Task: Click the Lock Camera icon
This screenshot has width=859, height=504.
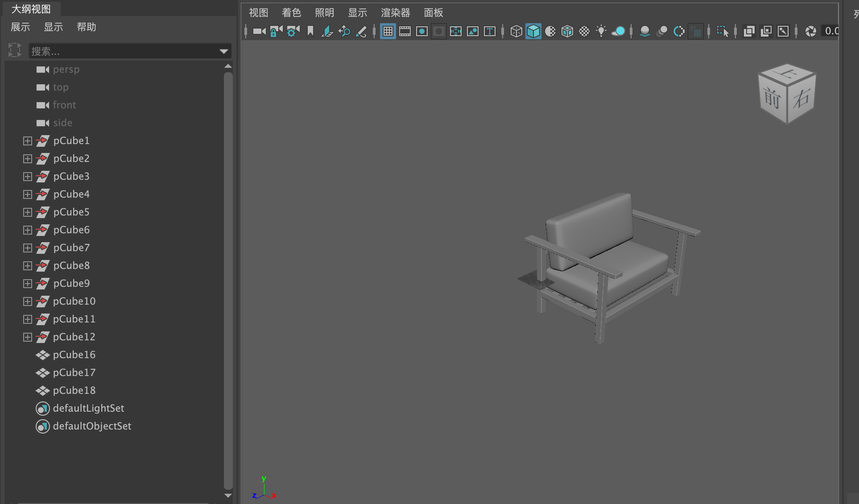Action: 276,31
